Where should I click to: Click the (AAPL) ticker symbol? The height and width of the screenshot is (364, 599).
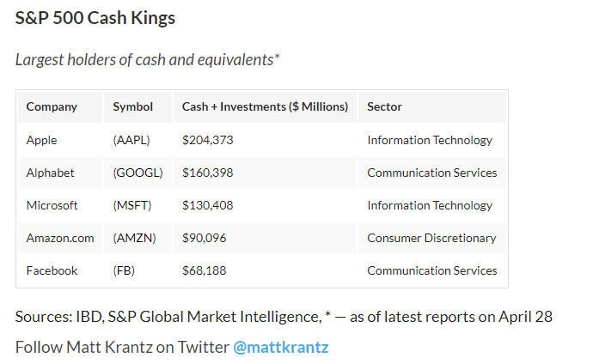[x=132, y=140]
